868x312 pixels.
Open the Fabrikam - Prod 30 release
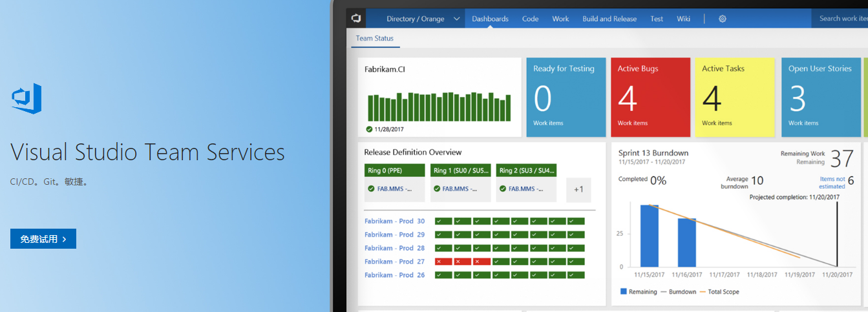coord(394,221)
